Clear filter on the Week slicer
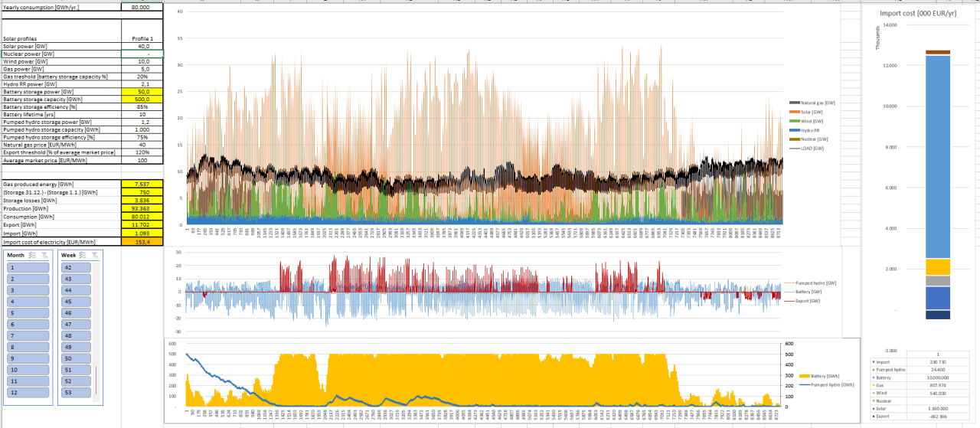 pyautogui.click(x=96, y=255)
